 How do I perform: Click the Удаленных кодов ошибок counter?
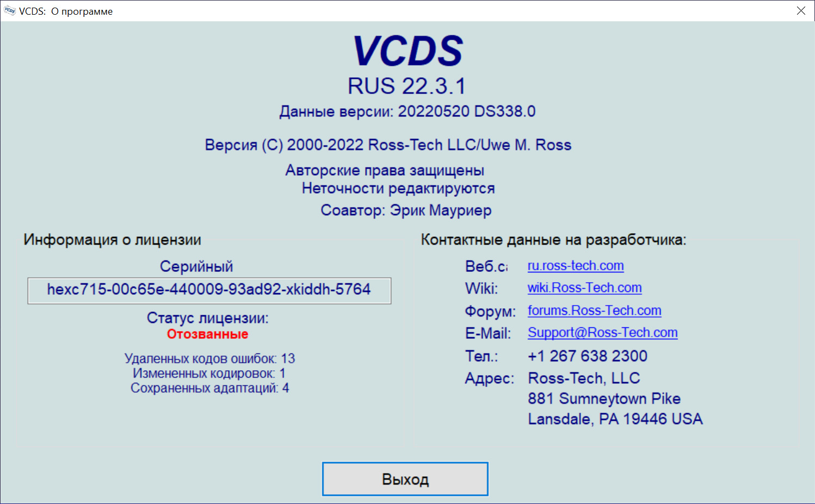coord(209,359)
